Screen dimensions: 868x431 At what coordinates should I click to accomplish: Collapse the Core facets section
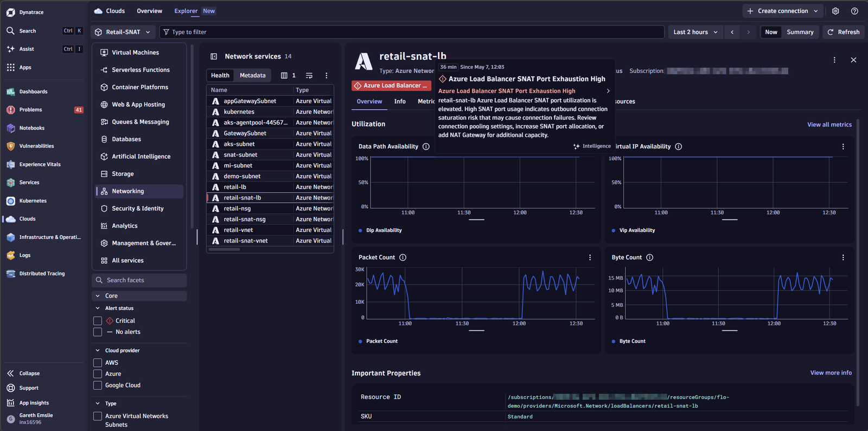point(98,296)
